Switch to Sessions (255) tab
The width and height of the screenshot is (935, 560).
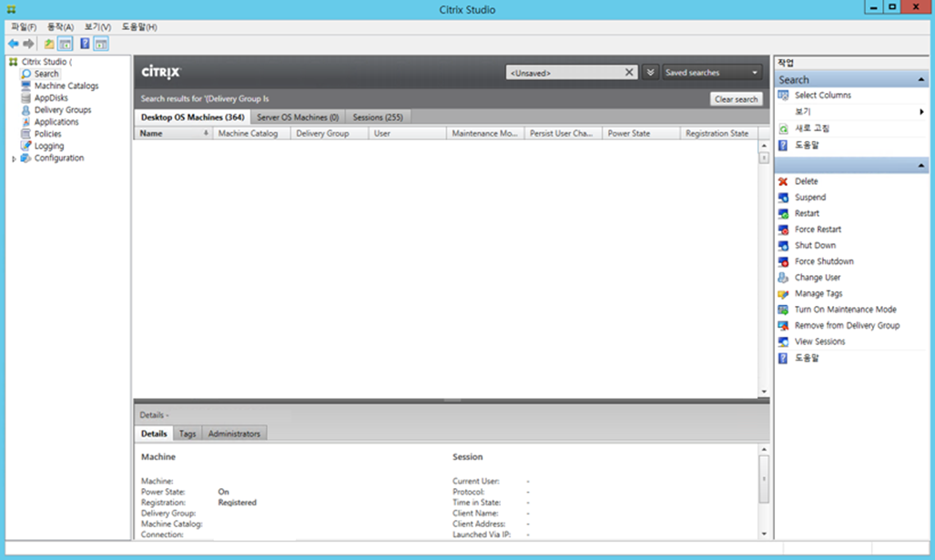pos(378,117)
